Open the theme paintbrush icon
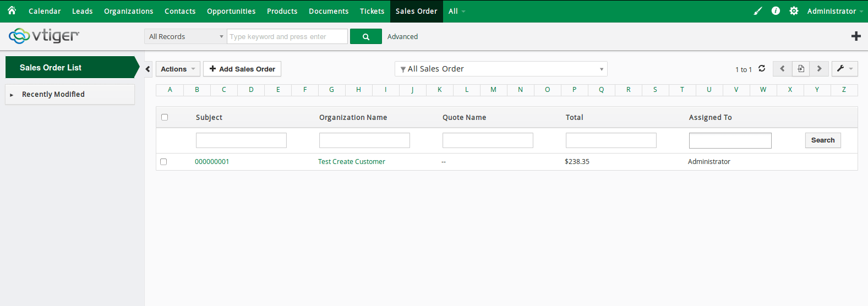868x306 pixels. (758, 11)
